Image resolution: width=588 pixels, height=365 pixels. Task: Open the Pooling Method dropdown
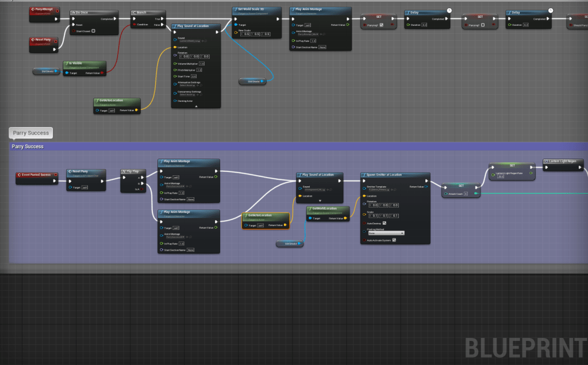[x=385, y=233]
